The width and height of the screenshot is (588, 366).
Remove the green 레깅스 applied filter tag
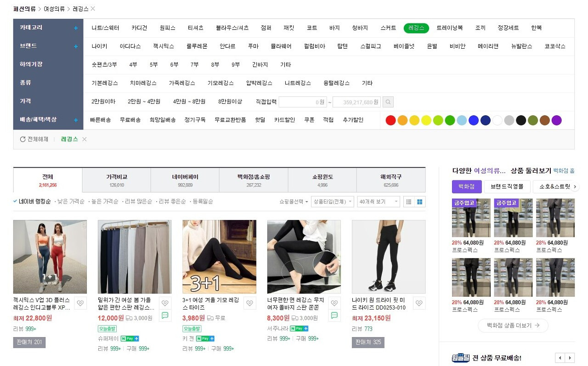tap(84, 139)
